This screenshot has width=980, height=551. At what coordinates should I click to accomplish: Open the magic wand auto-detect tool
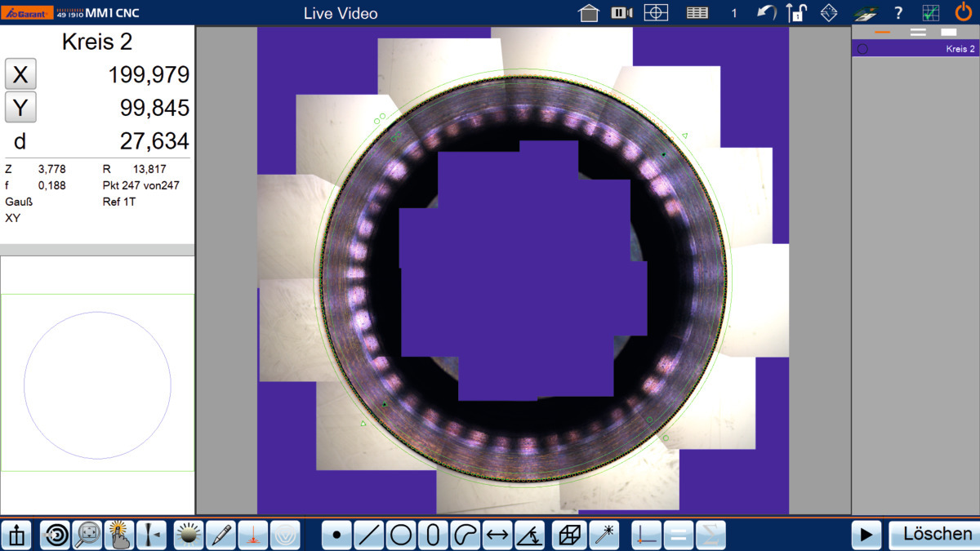pyautogui.click(x=604, y=535)
